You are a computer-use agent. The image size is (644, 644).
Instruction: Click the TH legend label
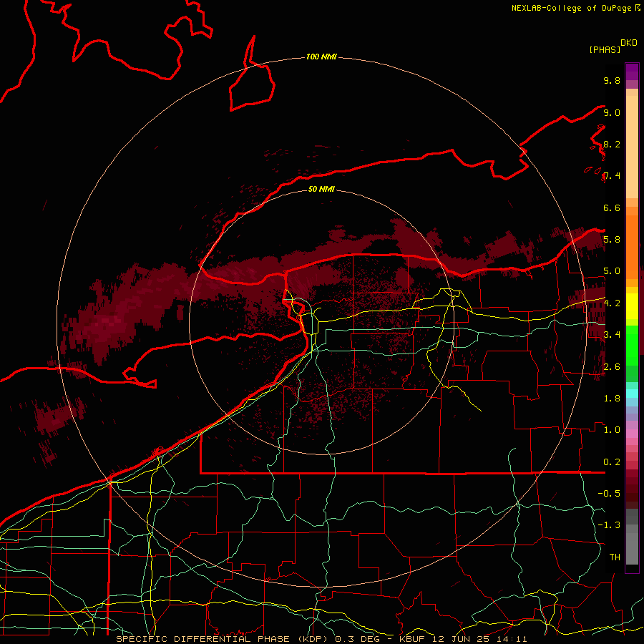[x=615, y=557]
